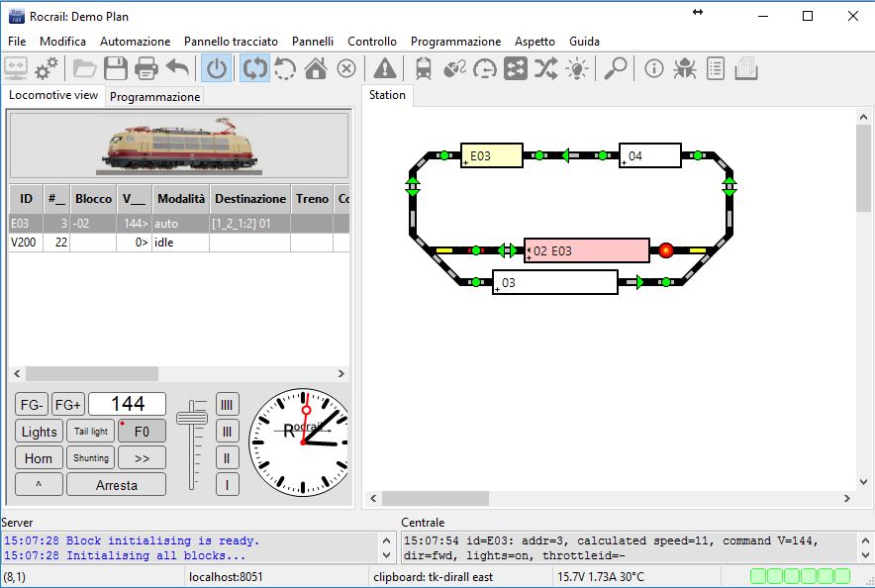Open the File menu

point(17,42)
